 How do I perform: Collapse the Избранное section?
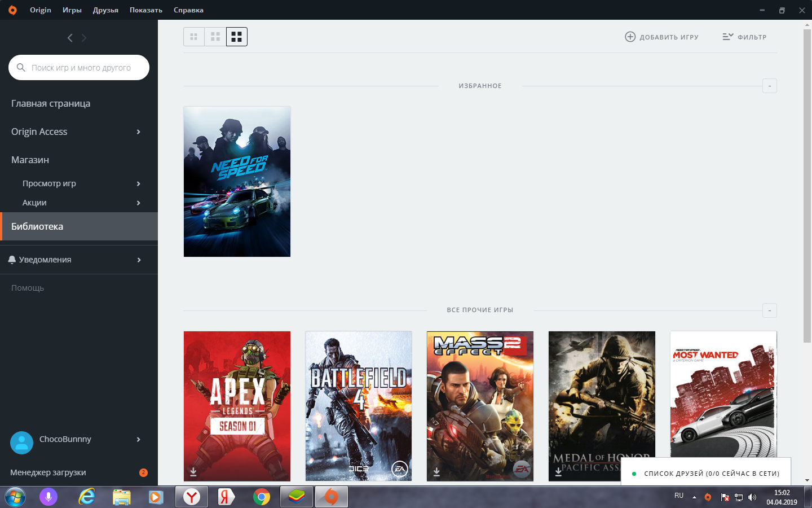coord(770,86)
